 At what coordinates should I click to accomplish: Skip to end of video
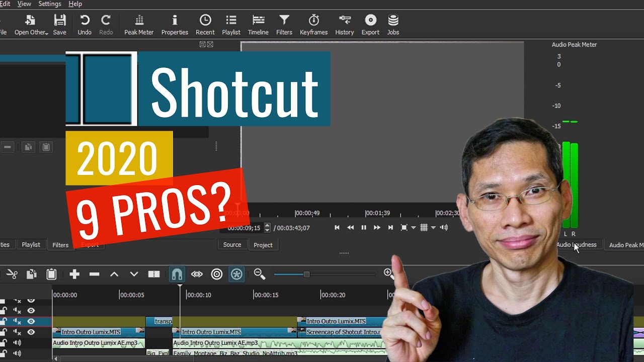[390, 227]
